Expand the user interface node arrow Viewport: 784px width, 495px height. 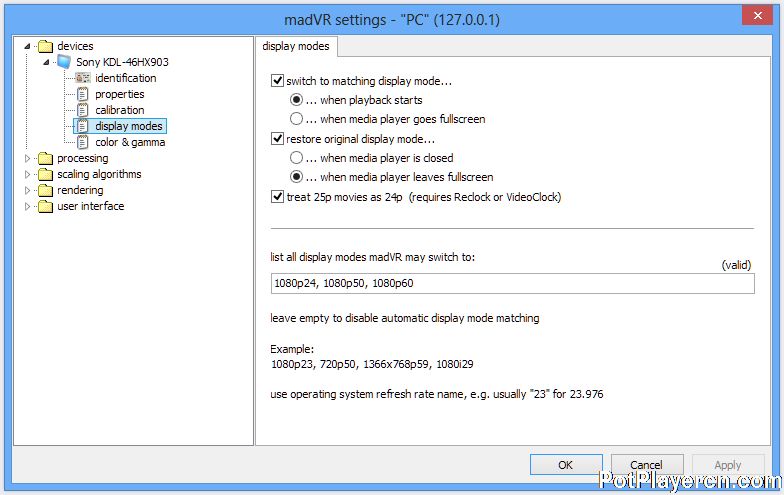[x=28, y=206]
